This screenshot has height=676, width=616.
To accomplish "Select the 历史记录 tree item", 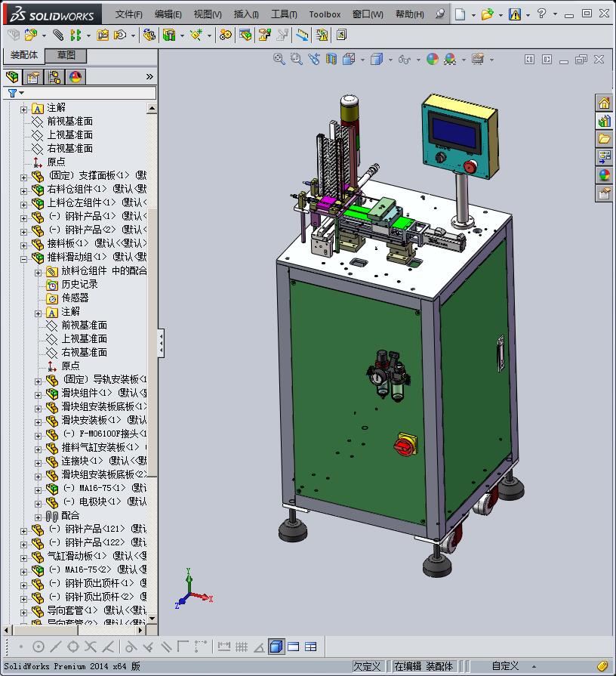I will pos(80,284).
